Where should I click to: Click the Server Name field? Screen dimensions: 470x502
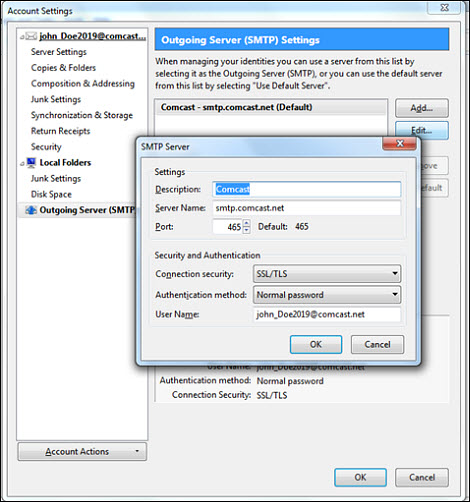(x=307, y=208)
